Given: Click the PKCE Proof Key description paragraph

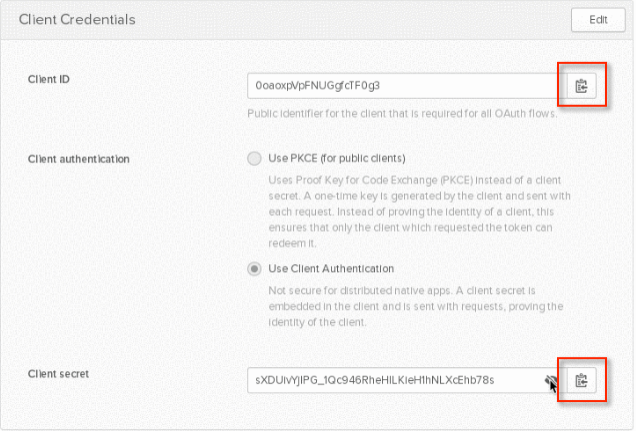Looking at the screenshot, I should [419, 212].
